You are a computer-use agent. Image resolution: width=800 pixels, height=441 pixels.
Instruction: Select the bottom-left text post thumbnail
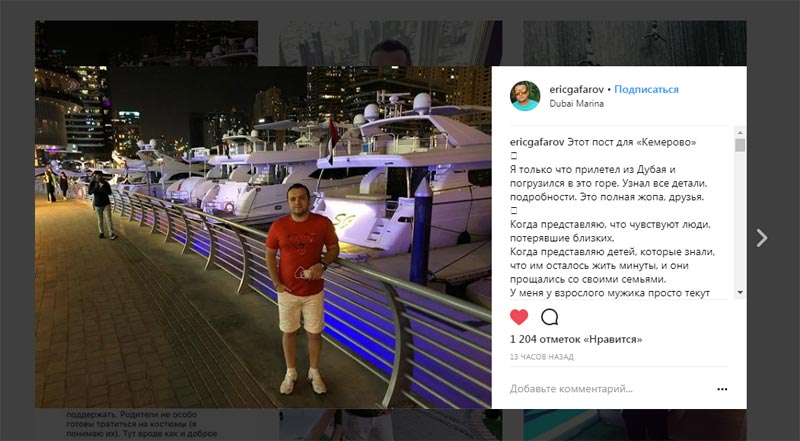coord(146,424)
